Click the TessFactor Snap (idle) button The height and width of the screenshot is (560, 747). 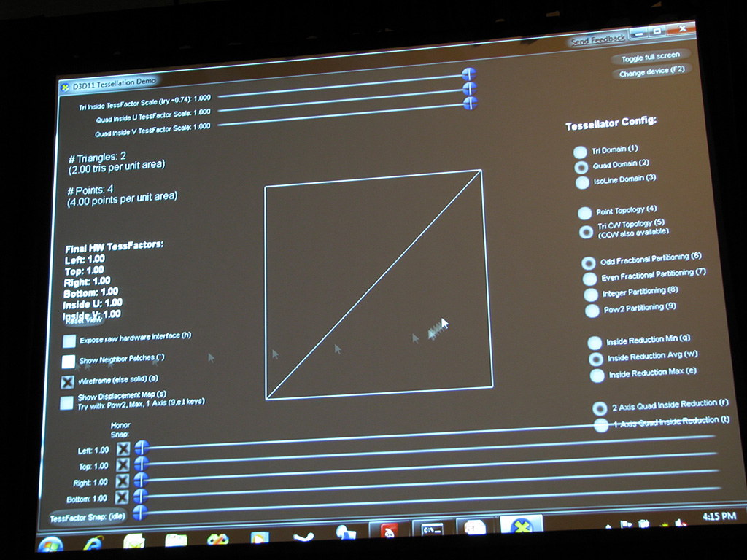(88, 517)
